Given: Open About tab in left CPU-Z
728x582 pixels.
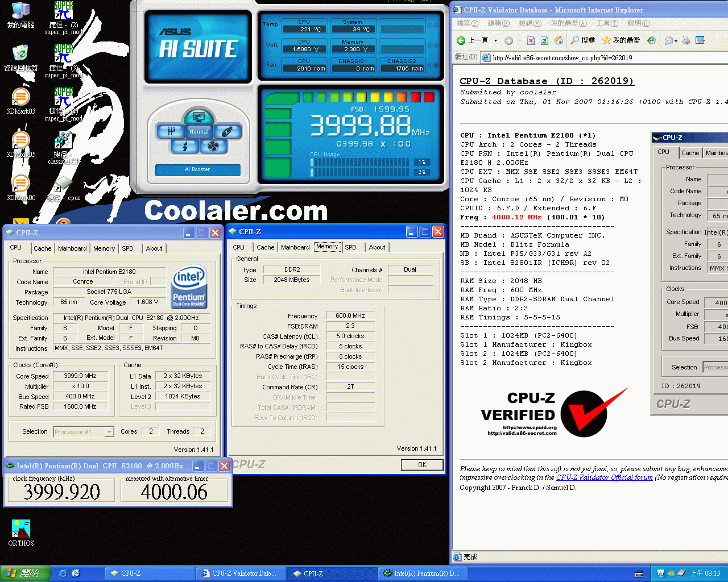Looking at the screenshot, I should pos(154,248).
